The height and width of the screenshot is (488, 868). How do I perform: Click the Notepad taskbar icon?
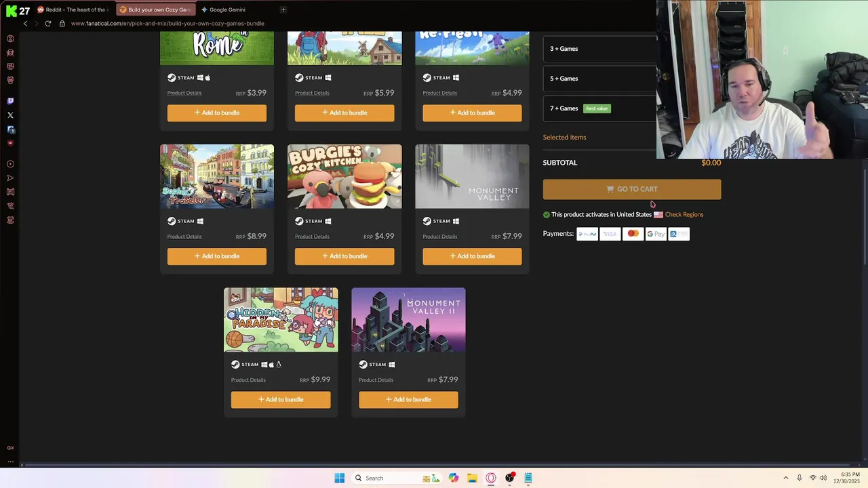tap(528, 478)
